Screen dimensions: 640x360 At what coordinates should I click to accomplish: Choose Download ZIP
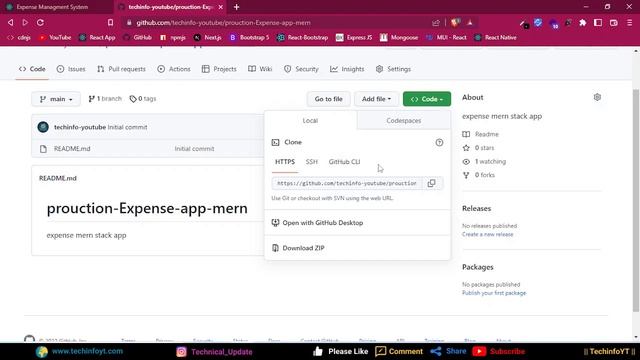pos(358,248)
